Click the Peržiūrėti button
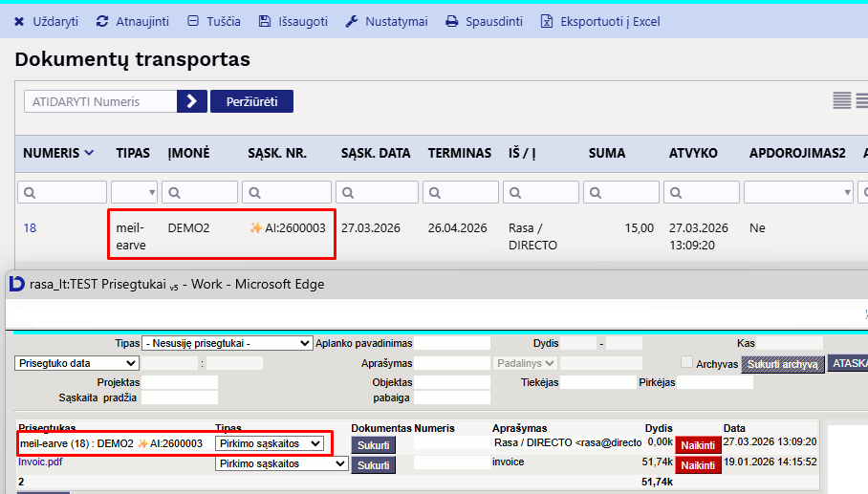This screenshot has height=494, width=868. (251, 101)
